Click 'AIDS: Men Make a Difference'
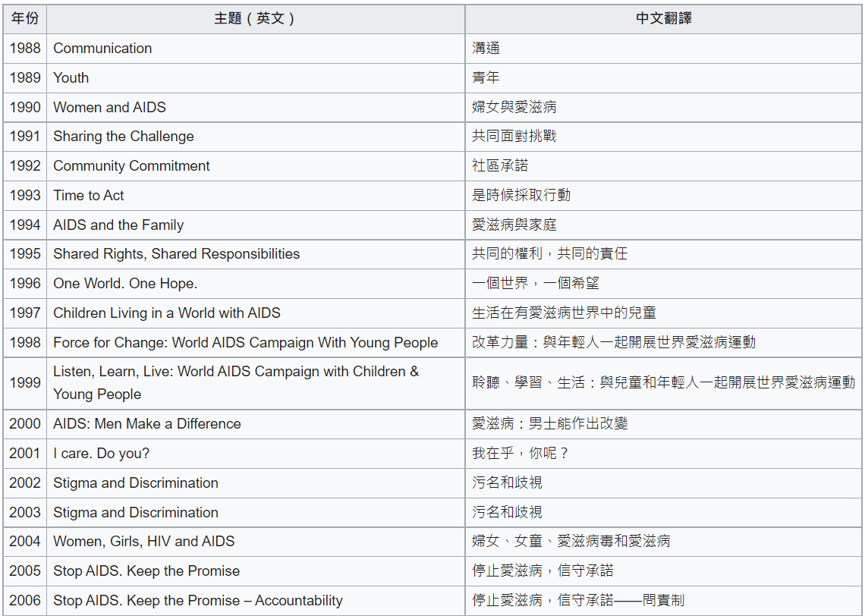The width and height of the screenshot is (865, 616). [147, 423]
